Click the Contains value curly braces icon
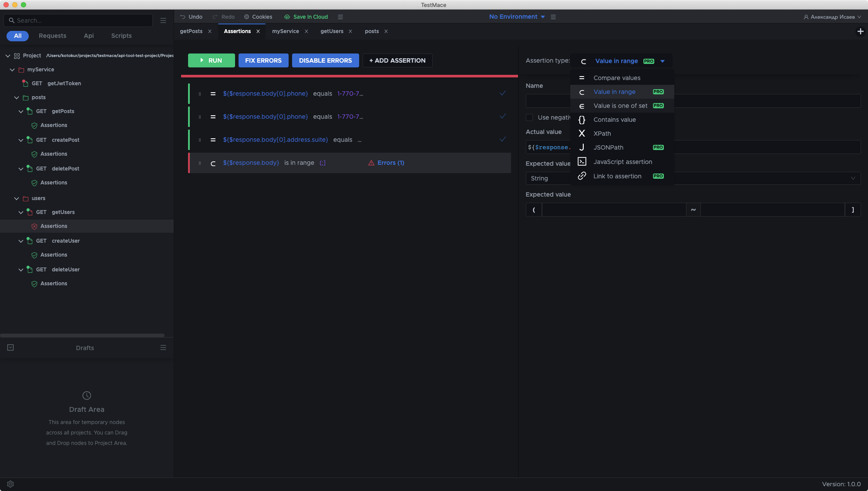This screenshot has width=868, height=491. [x=582, y=120]
